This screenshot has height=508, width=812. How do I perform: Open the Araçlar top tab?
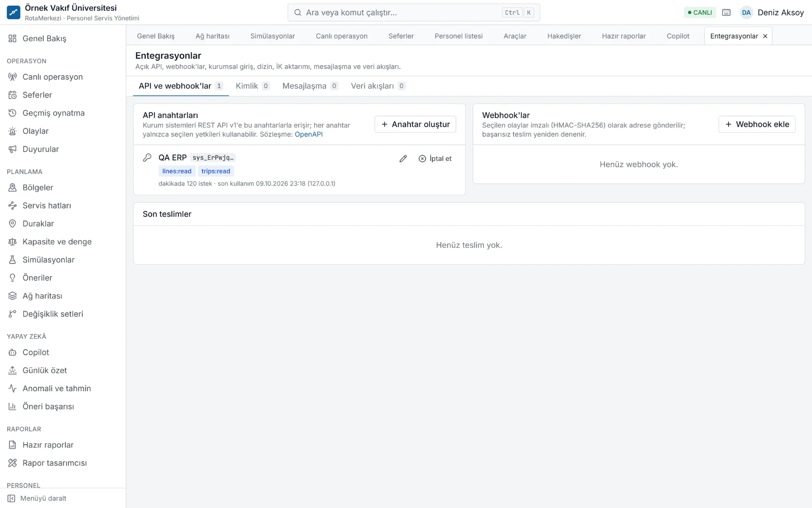pos(515,36)
